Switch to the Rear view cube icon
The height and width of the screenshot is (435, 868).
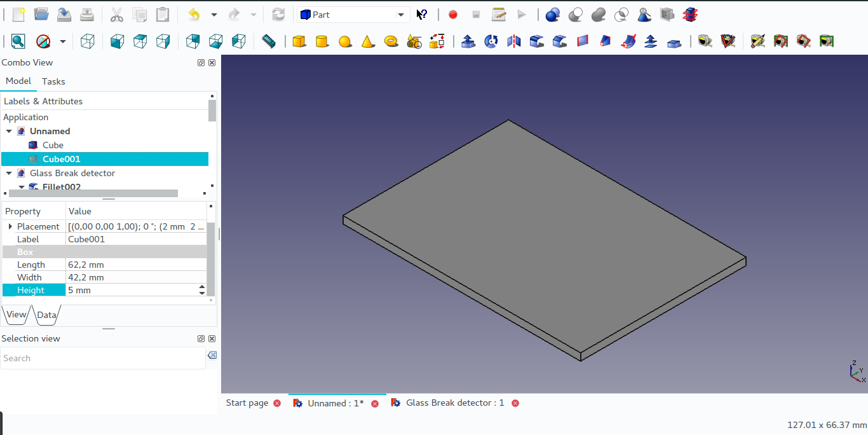(193, 41)
